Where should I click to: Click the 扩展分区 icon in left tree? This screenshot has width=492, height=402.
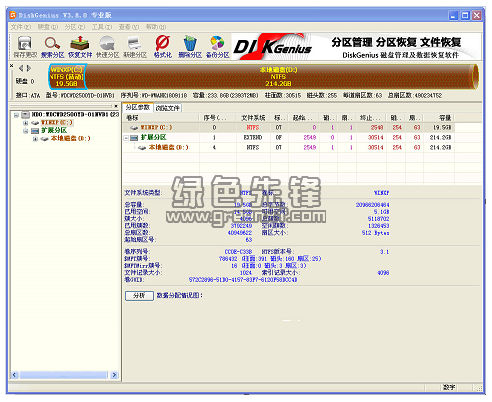35,131
